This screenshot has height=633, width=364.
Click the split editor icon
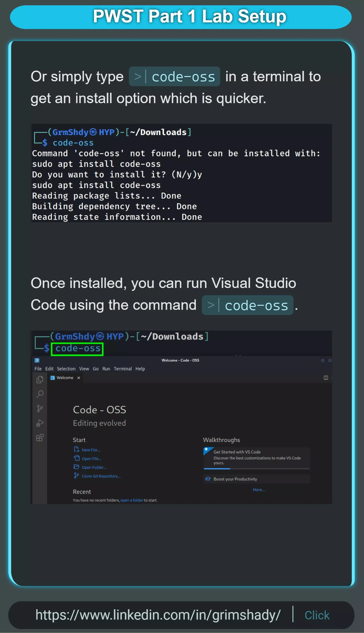click(326, 377)
